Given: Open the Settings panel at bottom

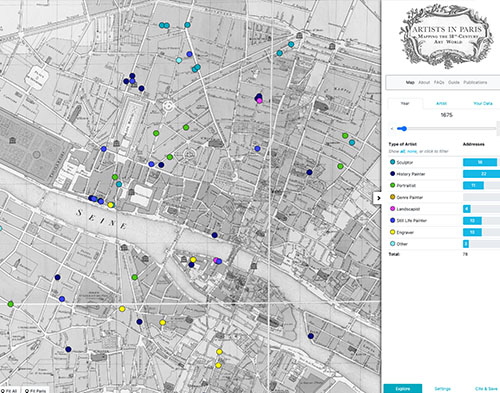Looking at the screenshot, I should coord(443,389).
